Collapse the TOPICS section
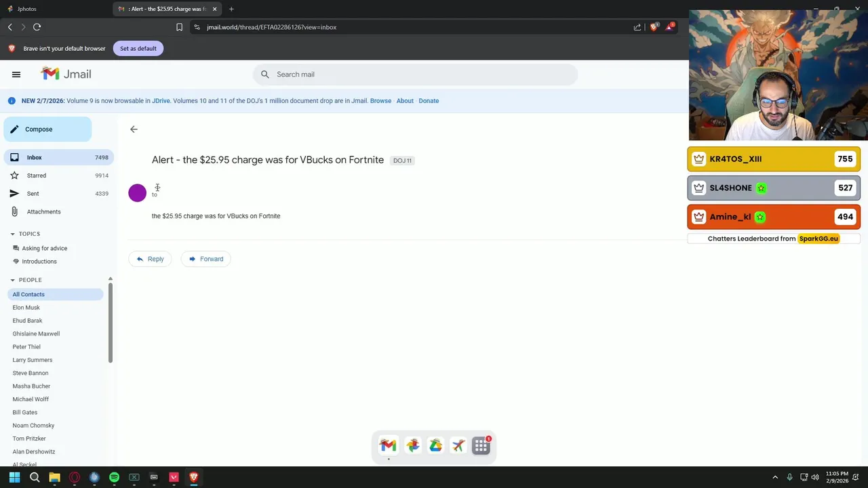This screenshot has height=488, width=868. click(12, 234)
